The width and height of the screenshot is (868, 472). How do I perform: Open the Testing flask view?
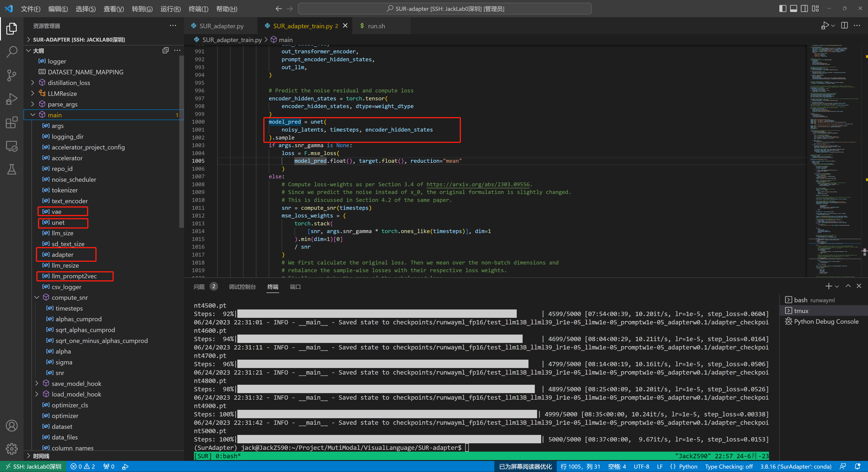(x=12, y=169)
